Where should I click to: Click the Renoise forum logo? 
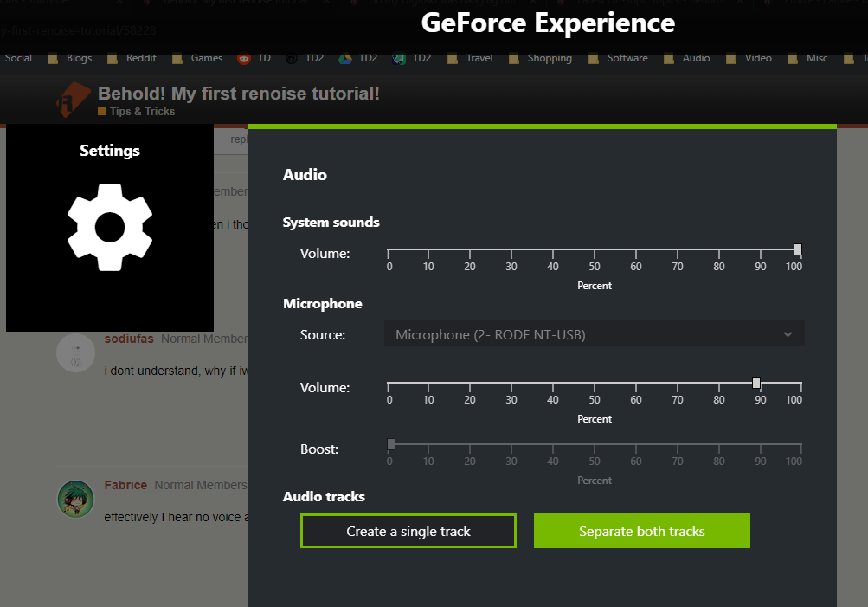[x=73, y=100]
